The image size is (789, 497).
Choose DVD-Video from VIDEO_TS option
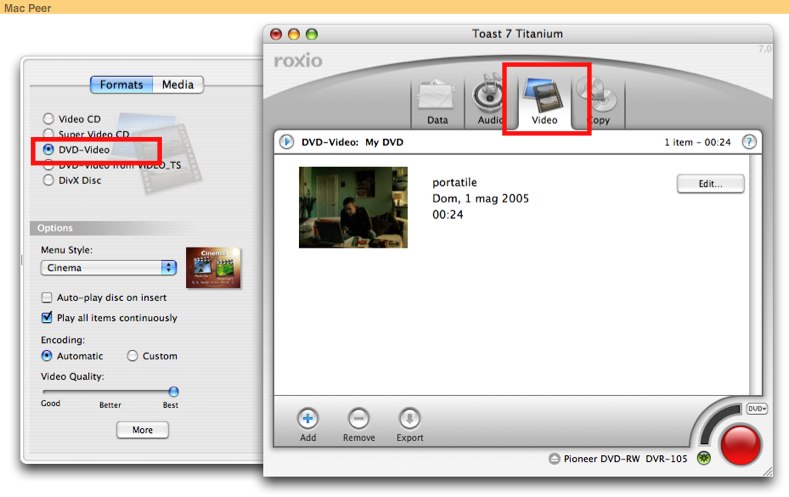tap(48, 164)
